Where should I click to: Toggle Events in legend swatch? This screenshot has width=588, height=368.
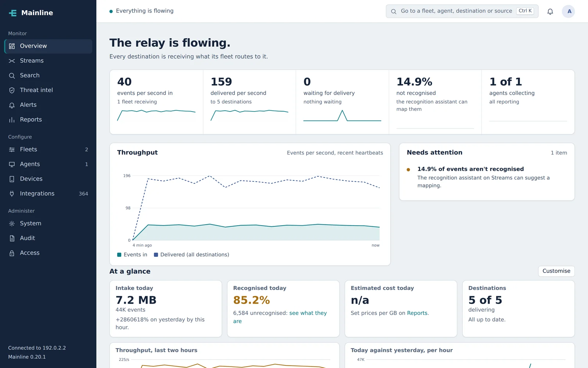point(119,255)
